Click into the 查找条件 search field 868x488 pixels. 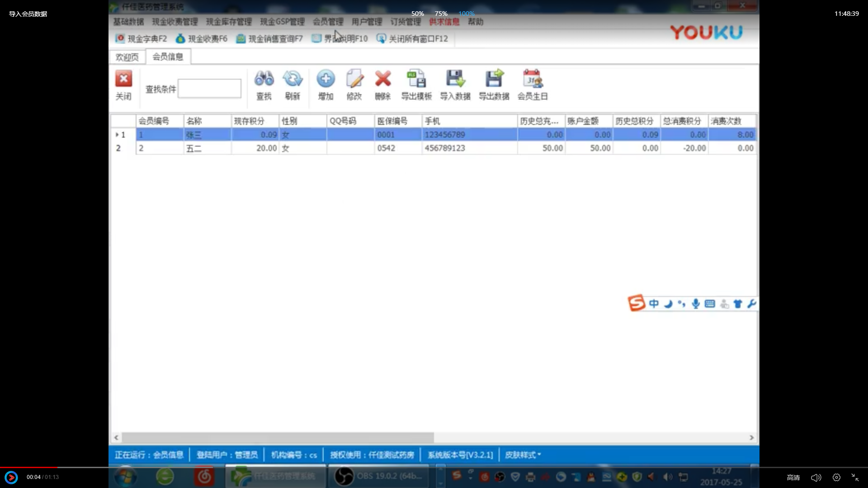209,89
